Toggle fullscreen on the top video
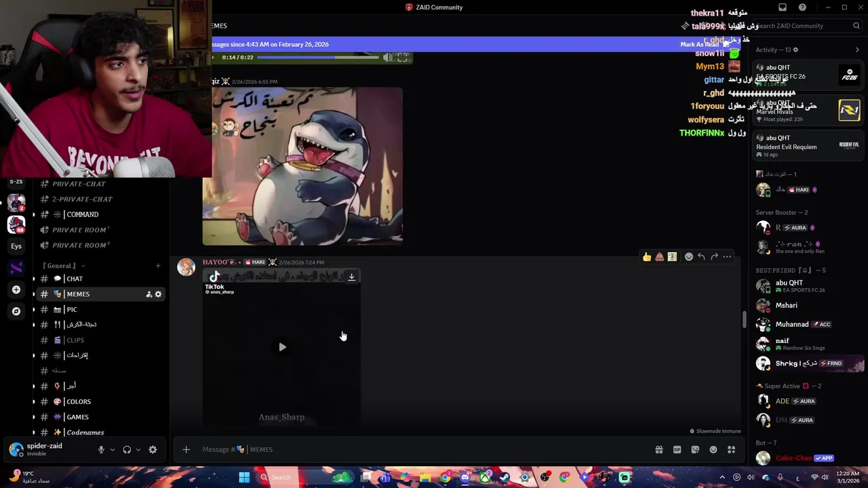This screenshot has height=488, width=868. pyautogui.click(x=402, y=58)
